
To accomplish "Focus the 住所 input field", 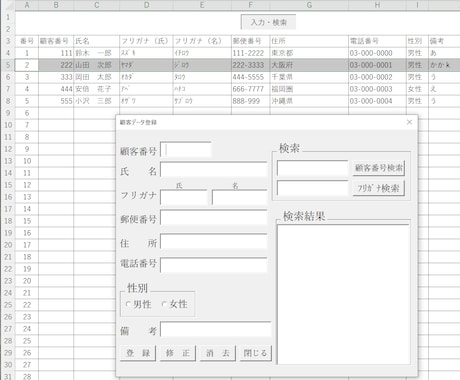I will (214, 242).
